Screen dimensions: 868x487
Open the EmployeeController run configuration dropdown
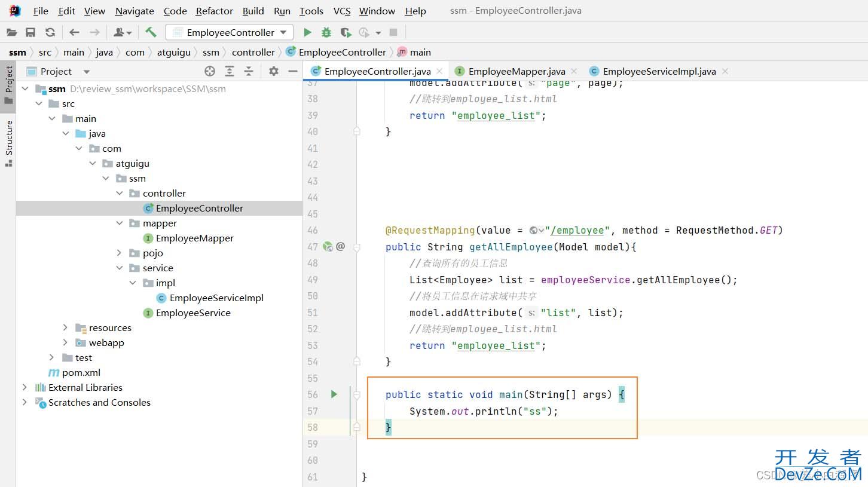pos(230,32)
